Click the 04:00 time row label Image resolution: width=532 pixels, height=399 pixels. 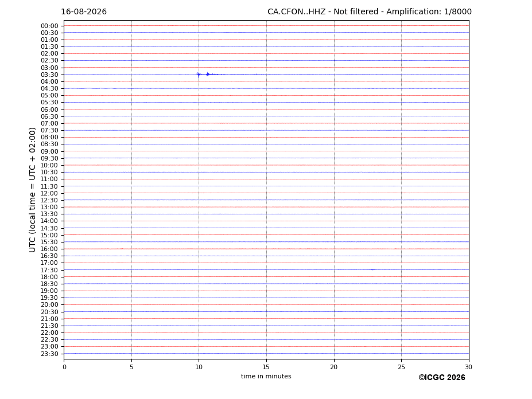(49, 82)
